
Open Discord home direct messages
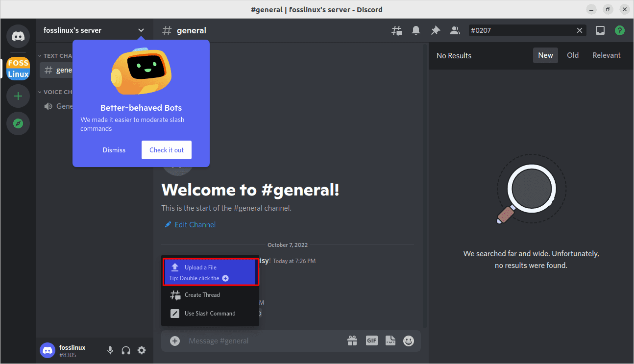pyautogui.click(x=18, y=36)
